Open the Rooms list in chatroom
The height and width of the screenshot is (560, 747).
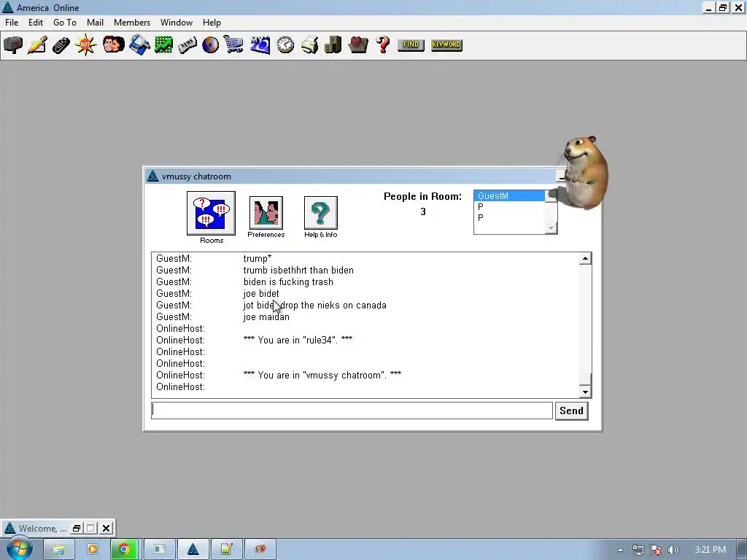tap(211, 214)
